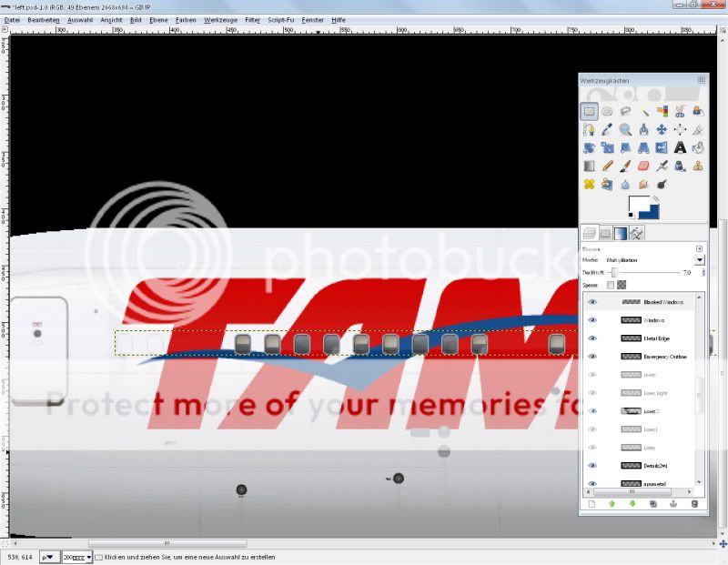Viewport: 728px width, 565px height.
Task: Select the Ellipse Select tool
Action: (x=607, y=112)
